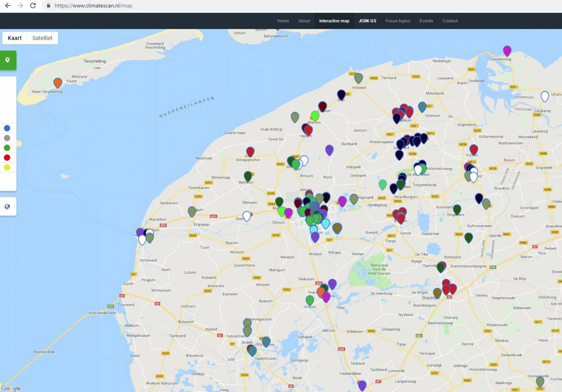Click the brown marker southeast of Leeuwarden
This screenshot has width=562, height=392.
click(x=337, y=228)
